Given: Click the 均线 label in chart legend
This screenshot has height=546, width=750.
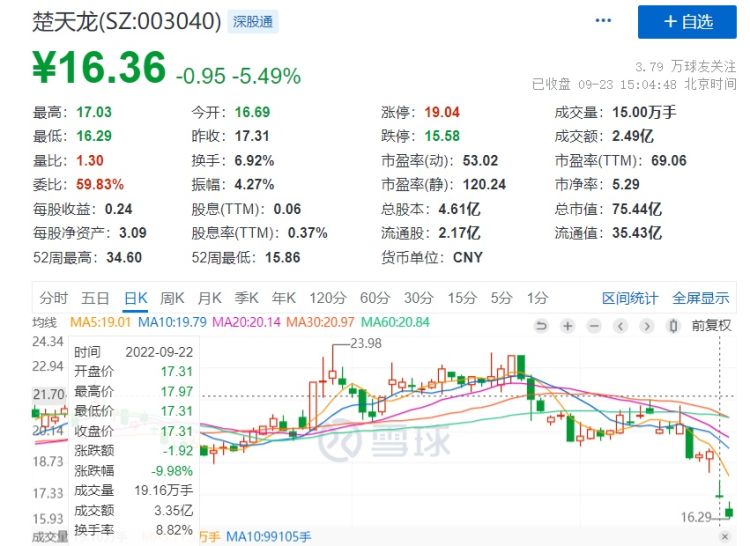Looking at the screenshot, I should pyautogui.click(x=44, y=323).
